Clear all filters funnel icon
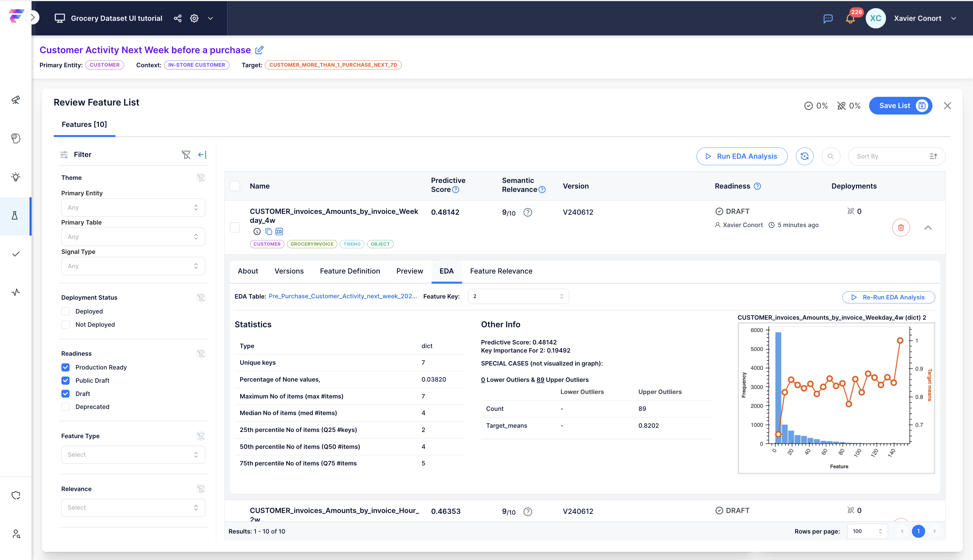973x560 pixels. coord(186,154)
